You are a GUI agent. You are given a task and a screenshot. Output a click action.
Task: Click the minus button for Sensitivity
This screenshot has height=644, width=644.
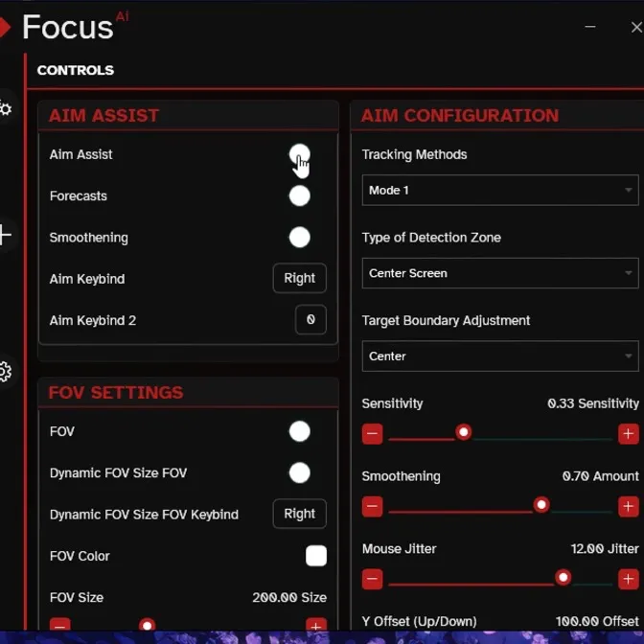(373, 434)
